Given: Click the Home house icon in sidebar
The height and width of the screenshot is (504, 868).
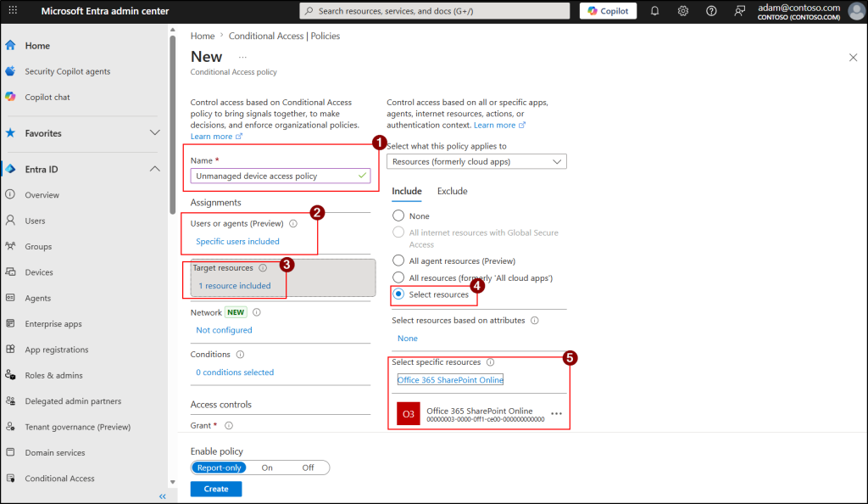Looking at the screenshot, I should click(10, 46).
